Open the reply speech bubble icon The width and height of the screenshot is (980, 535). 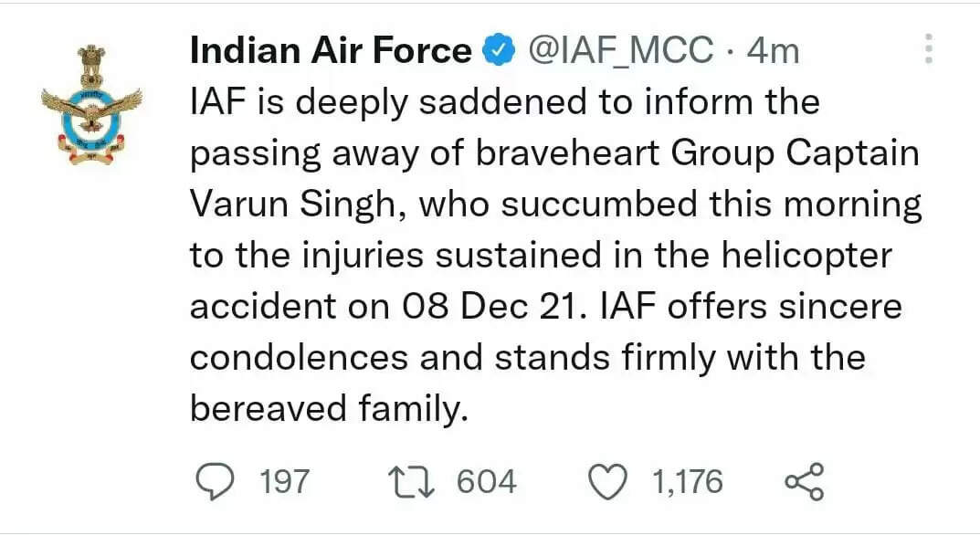(x=215, y=482)
